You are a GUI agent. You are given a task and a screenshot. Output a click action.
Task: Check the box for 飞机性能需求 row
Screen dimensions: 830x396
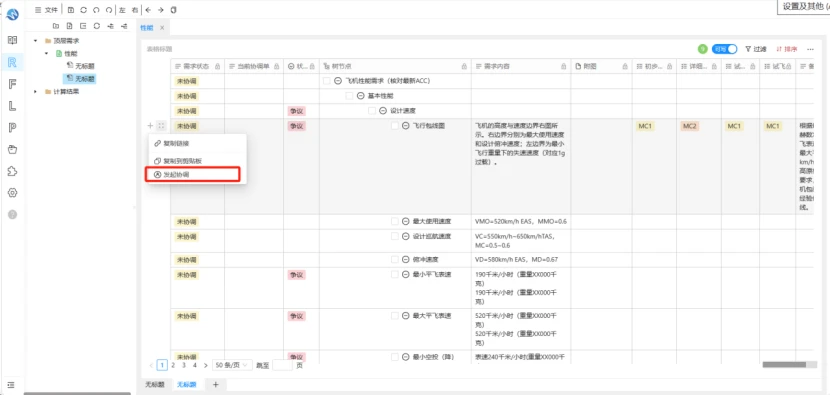(x=327, y=81)
